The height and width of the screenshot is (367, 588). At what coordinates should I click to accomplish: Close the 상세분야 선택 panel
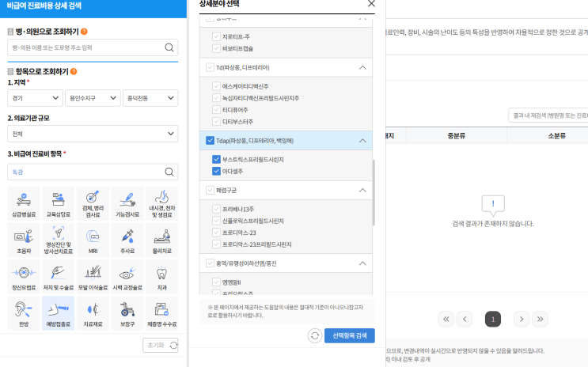tap(371, 4)
